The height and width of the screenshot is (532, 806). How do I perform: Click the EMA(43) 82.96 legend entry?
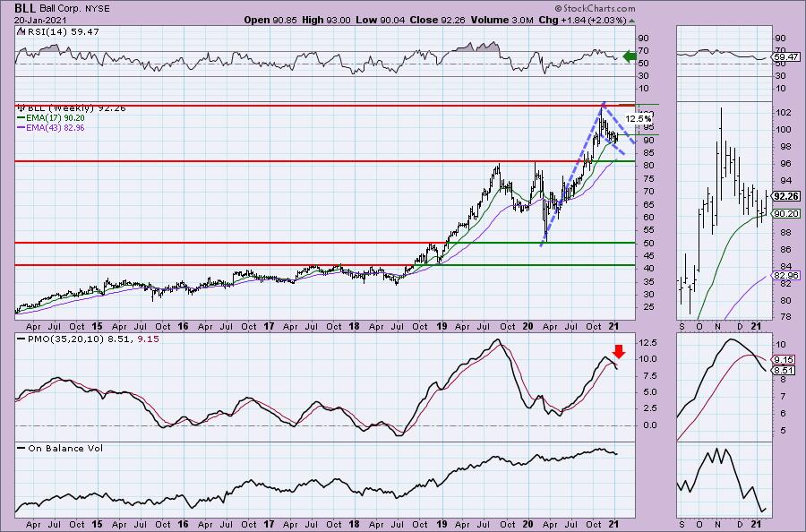[x=56, y=127]
